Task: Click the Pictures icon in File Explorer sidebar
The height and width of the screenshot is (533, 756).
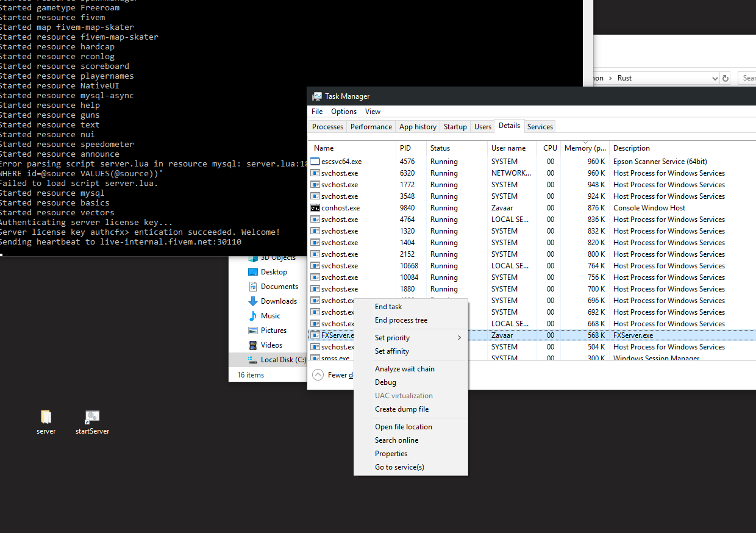Action: click(x=253, y=331)
